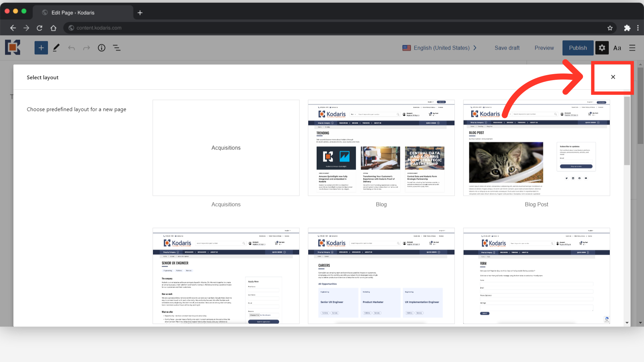Open the document info details icon
The image size is (644, 362).
[x=102, y=48]
